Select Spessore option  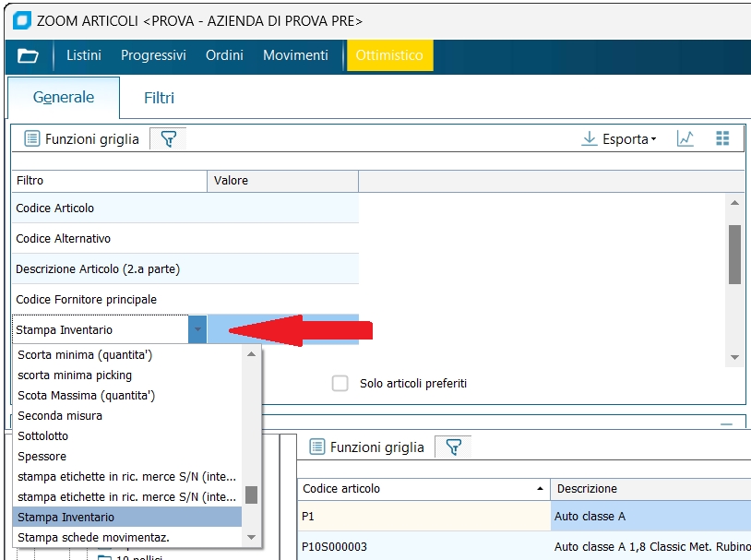(127, 457)
